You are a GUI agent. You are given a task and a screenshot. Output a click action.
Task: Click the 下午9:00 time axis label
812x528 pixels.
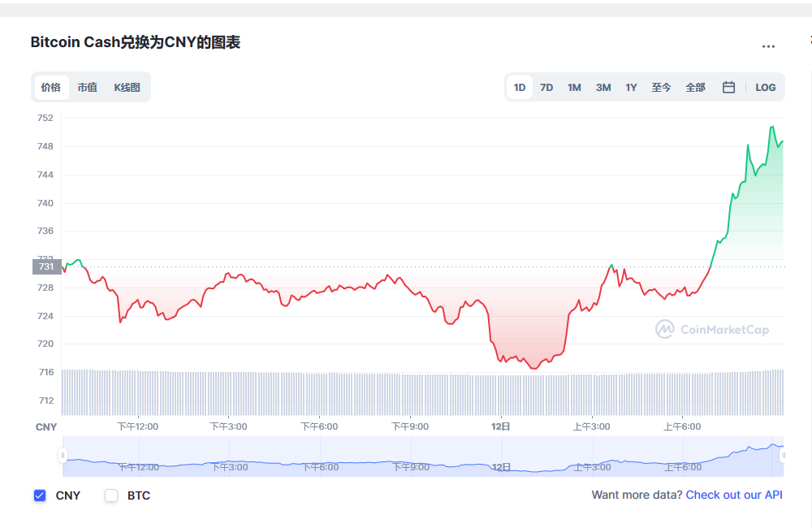click(410, 426)
